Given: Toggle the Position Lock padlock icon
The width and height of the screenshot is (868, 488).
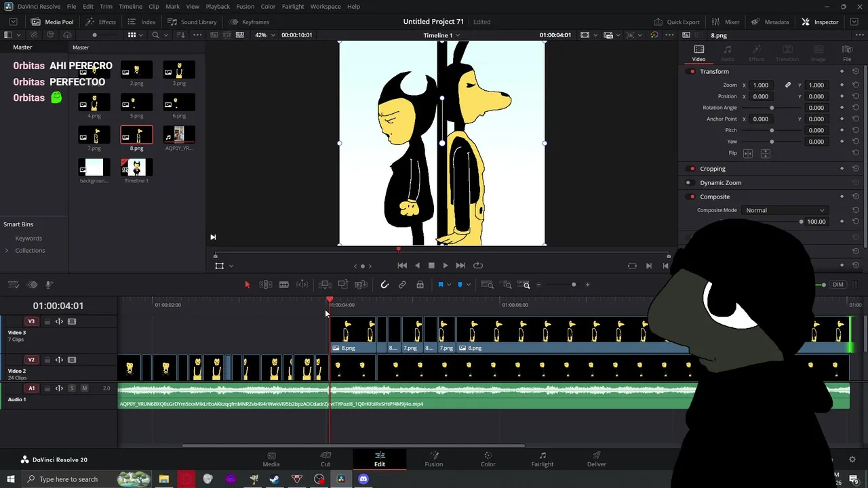Looking at the screenshot, I should 420,285.
